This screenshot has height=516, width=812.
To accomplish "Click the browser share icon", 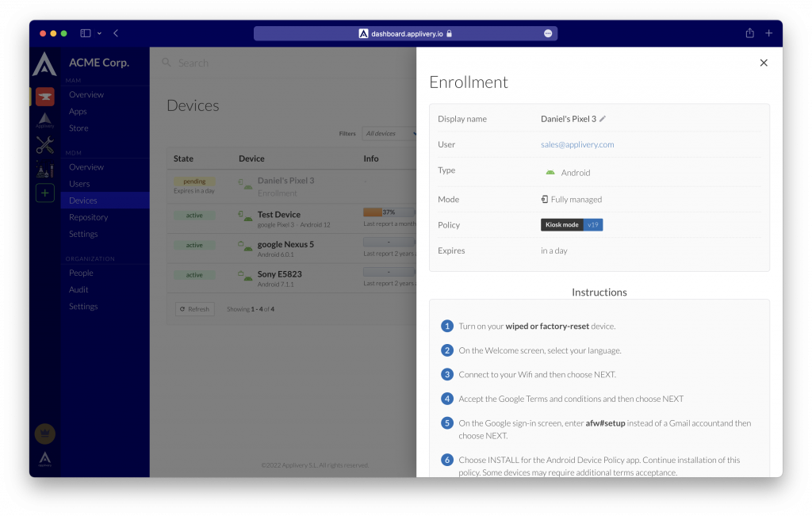I will pos(749,33).
